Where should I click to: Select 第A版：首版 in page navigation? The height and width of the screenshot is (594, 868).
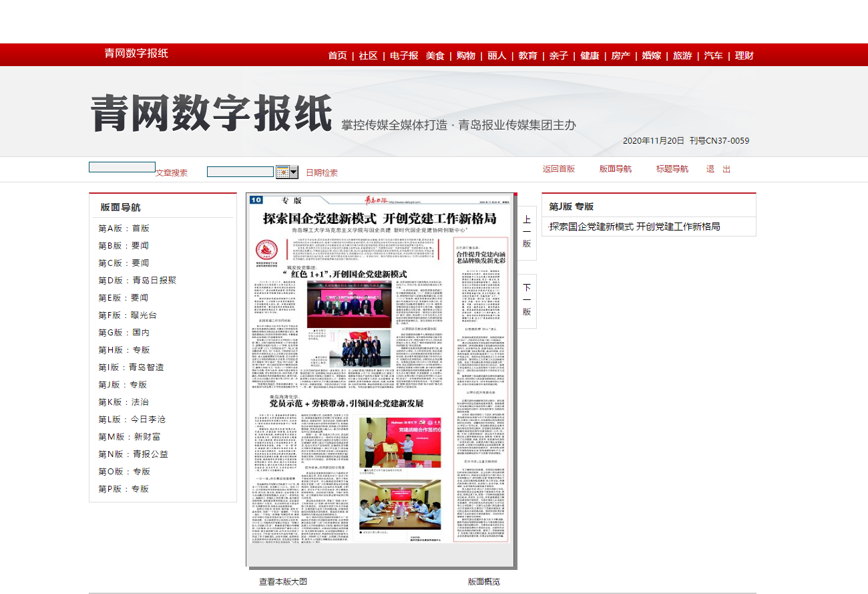(x=124, y=229)
